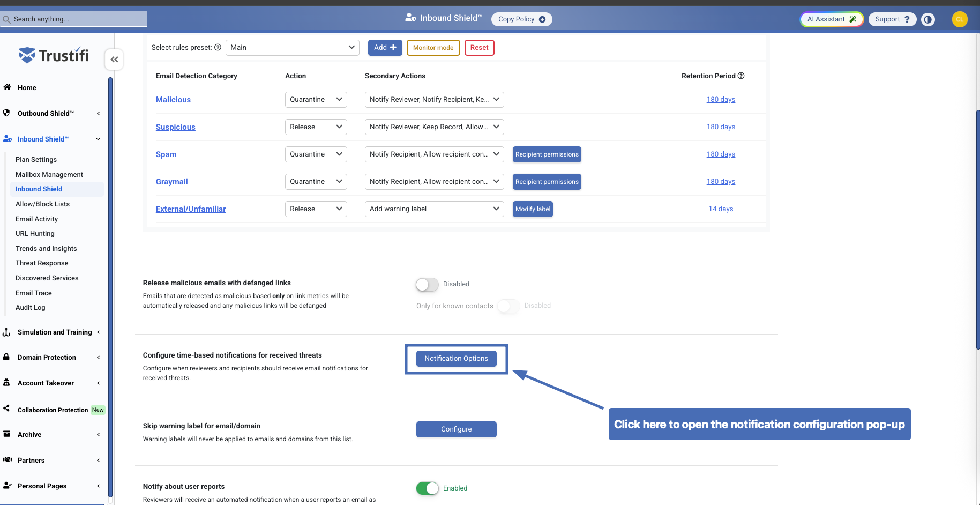The height and width of the screenshot is (505, 980).
Task: Open Malicious secondary actions dropdown
Action: point(435,100)
